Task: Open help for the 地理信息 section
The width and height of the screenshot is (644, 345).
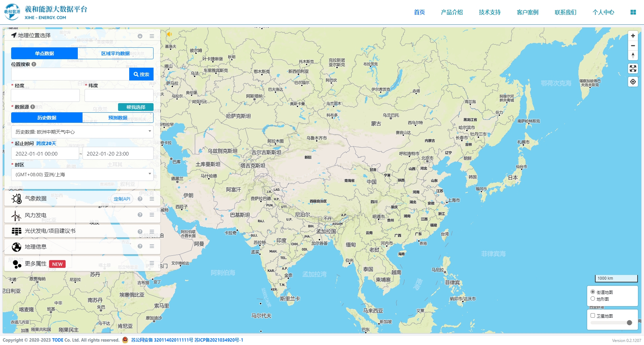Action: [x=140, y=246]
